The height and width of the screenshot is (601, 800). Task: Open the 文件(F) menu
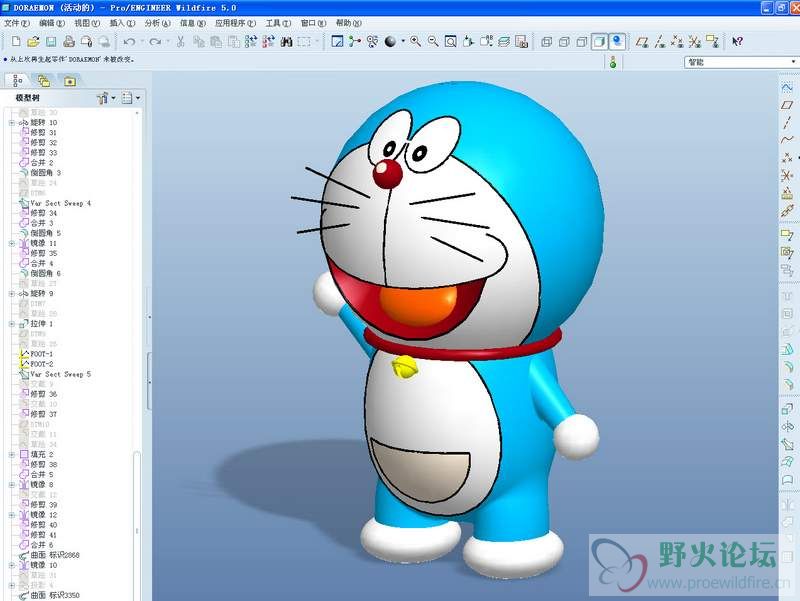17,23
